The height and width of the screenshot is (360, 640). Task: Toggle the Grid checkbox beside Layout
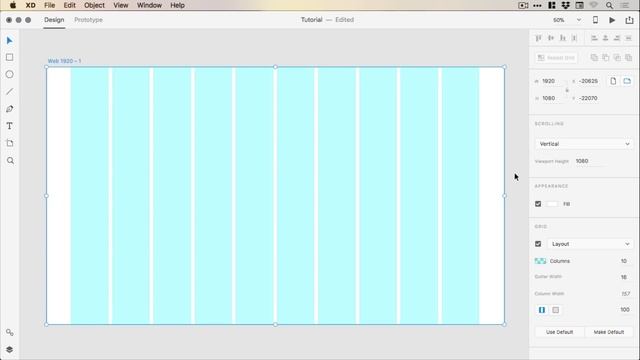[x=538, y=244]
